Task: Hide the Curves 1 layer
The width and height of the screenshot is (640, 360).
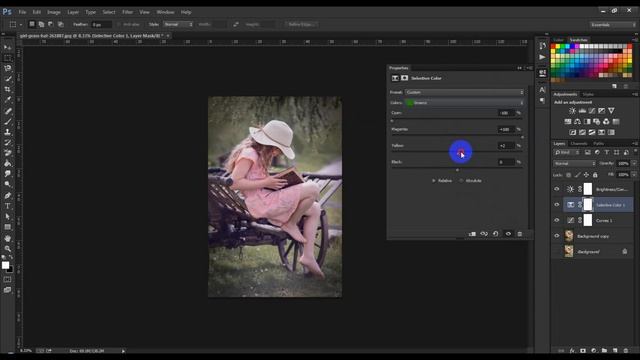Action: pos(557,220)
